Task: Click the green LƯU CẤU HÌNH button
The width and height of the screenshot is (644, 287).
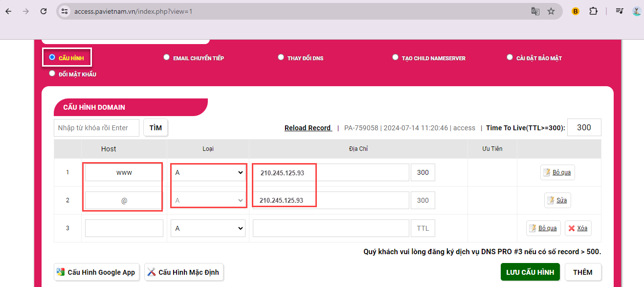Action: [530, 272]
